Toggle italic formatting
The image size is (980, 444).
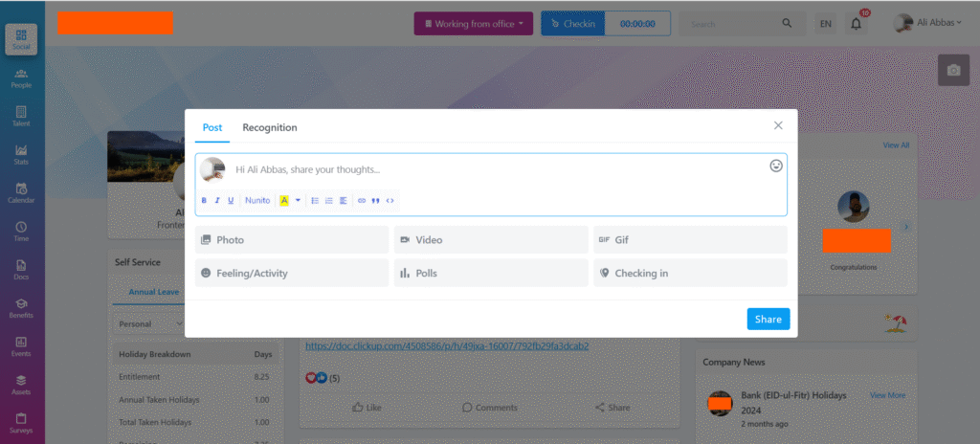(x=217, y=201)
